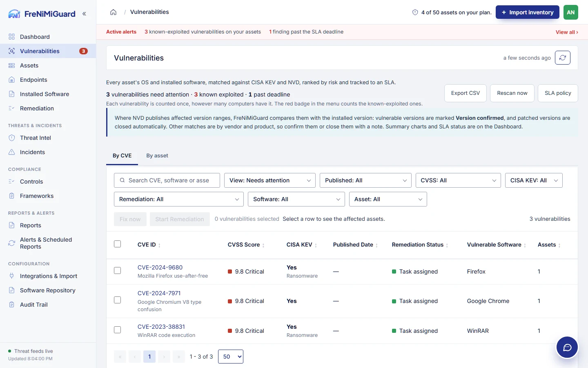
Task: Click the Dashboard icon in the sidebar
Action: click(x=12, y=37)
